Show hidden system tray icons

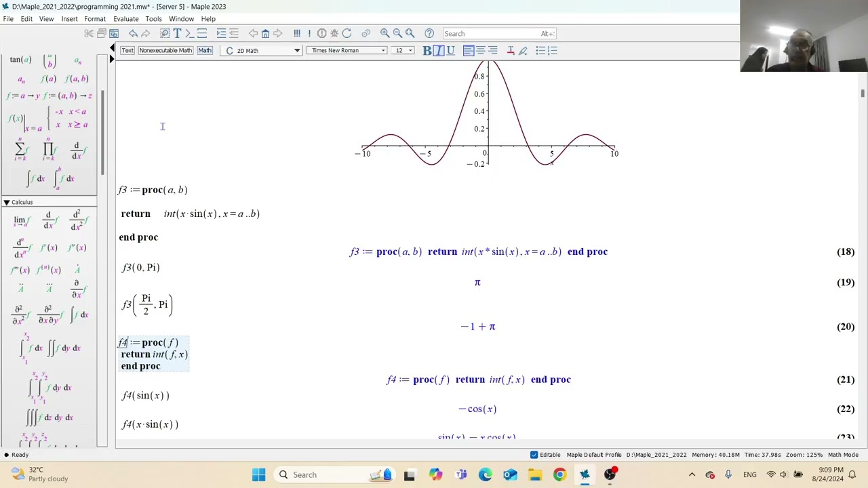click(x=692, y=474)
